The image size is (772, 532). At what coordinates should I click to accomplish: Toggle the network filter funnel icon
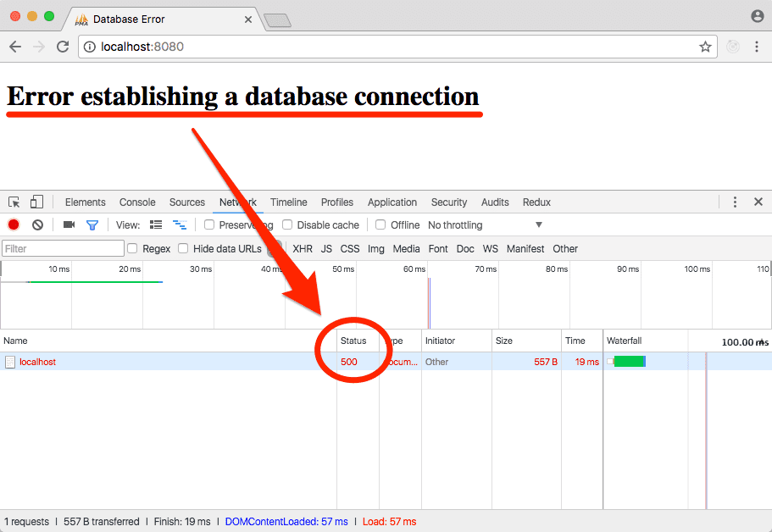pyautogui.click(x=92, y=225)
